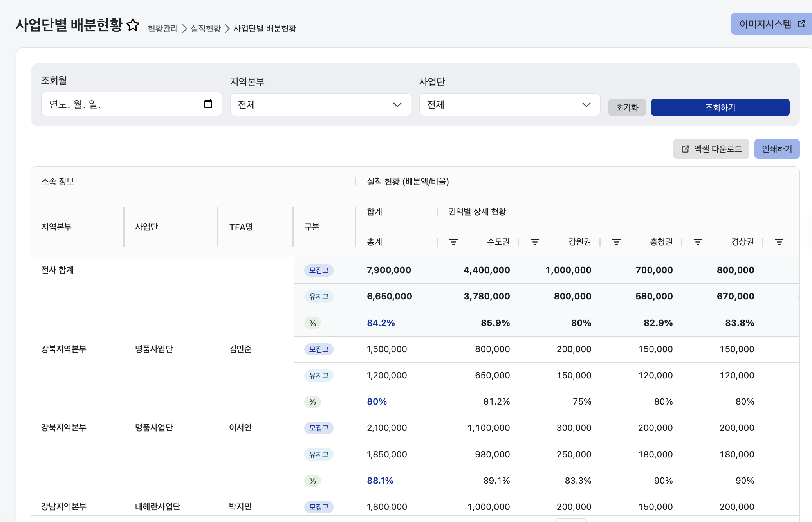The height and width of the screenshot is (522, 812).
Task: Click TFA명 column header
Action: click(241, 227)
